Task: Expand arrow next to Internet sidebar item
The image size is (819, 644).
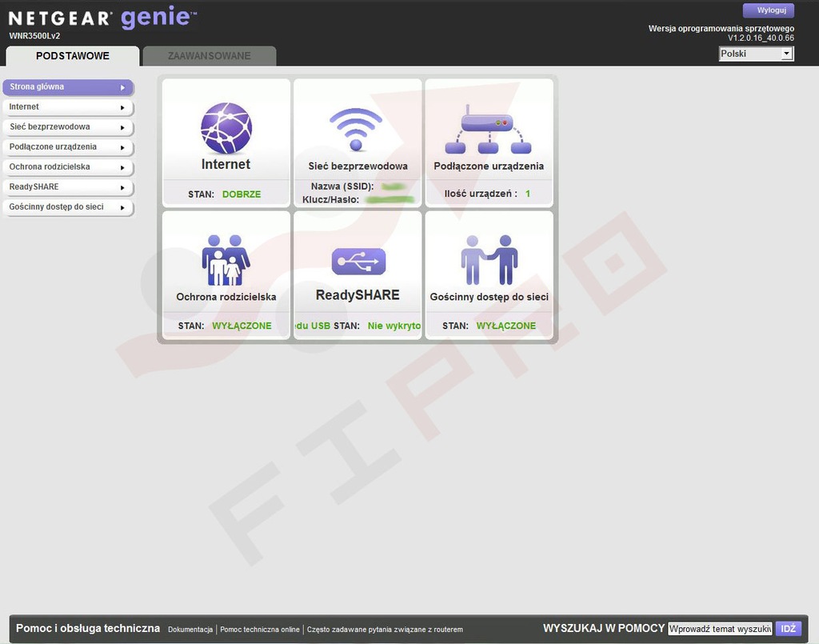Action: point(122,107)
